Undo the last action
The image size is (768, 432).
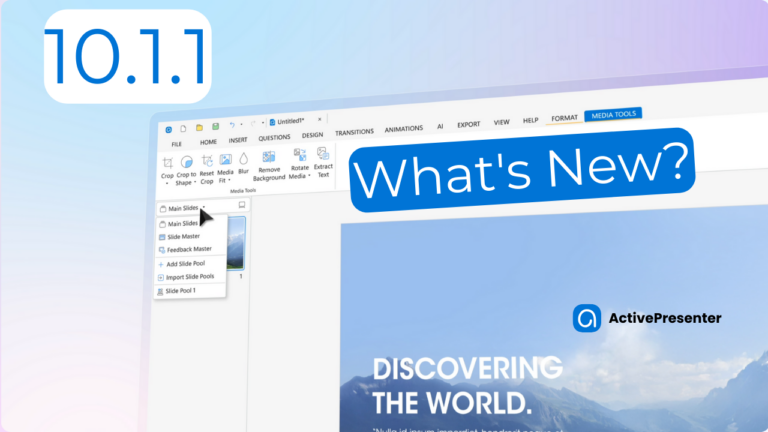pos(232,125)
